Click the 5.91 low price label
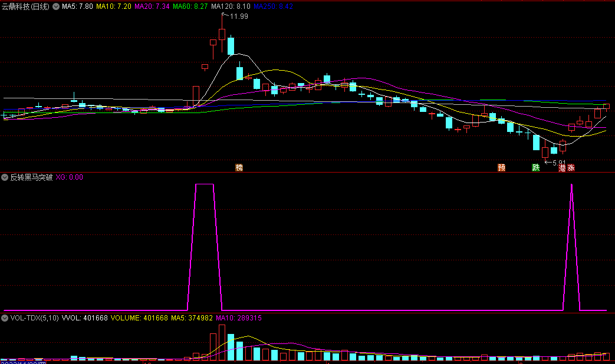This screenshot has width=615, height=364. click(560, 163)
